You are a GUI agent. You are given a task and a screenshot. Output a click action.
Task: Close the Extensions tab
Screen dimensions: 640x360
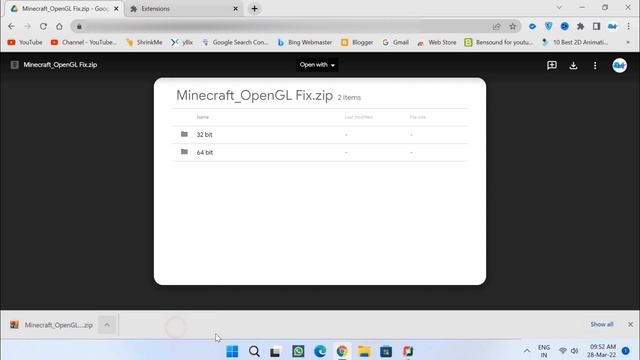coord(236,9)
